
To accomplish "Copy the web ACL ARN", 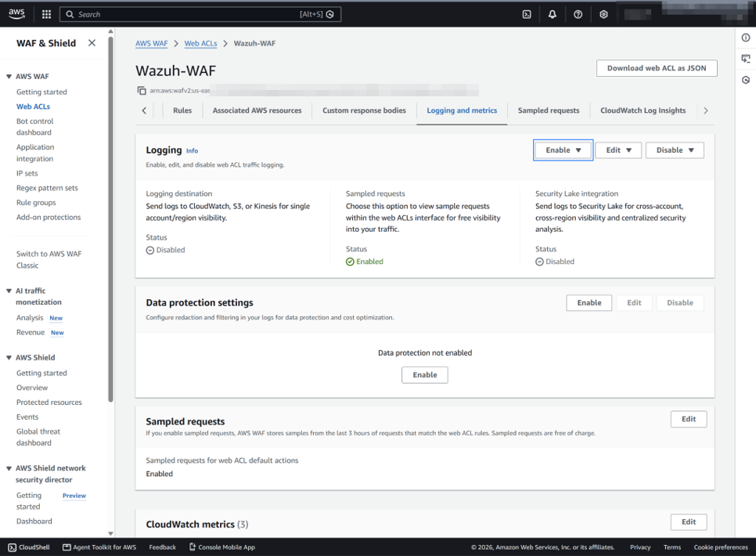I will (142, 90).
